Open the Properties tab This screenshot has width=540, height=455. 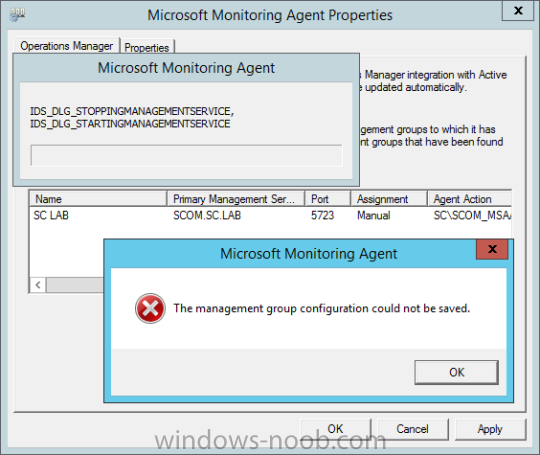coord(147,48)
